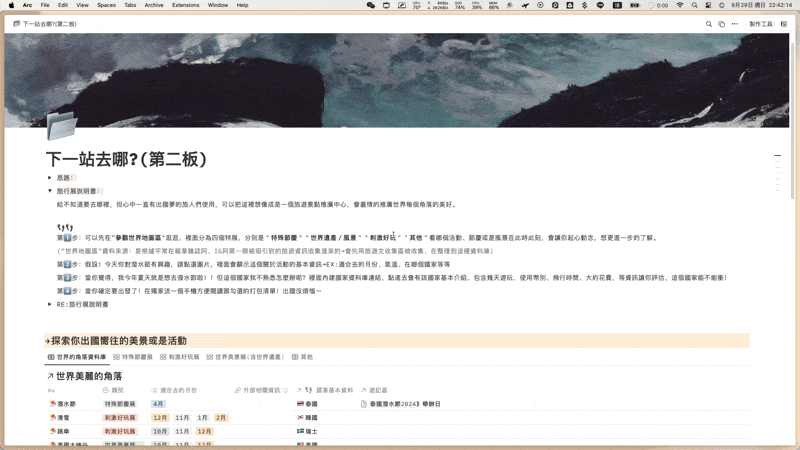Open the File menu
800x450 pixels.
(x=45, y=5)
